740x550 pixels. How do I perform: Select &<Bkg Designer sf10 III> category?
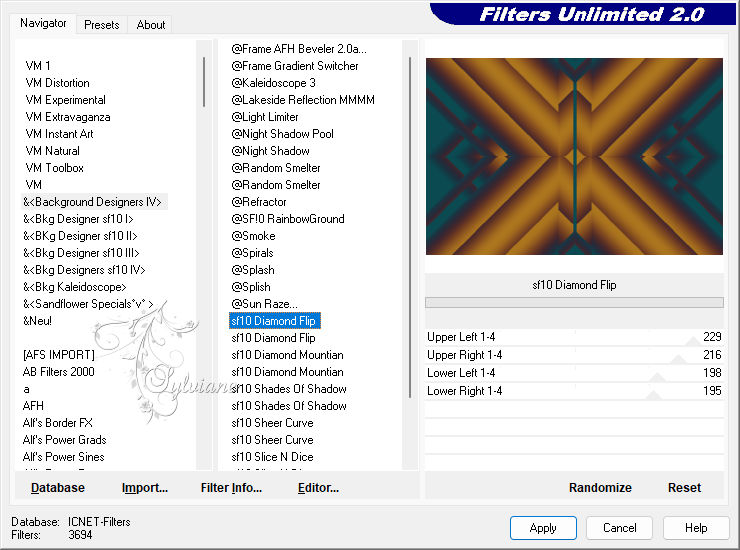81,253
